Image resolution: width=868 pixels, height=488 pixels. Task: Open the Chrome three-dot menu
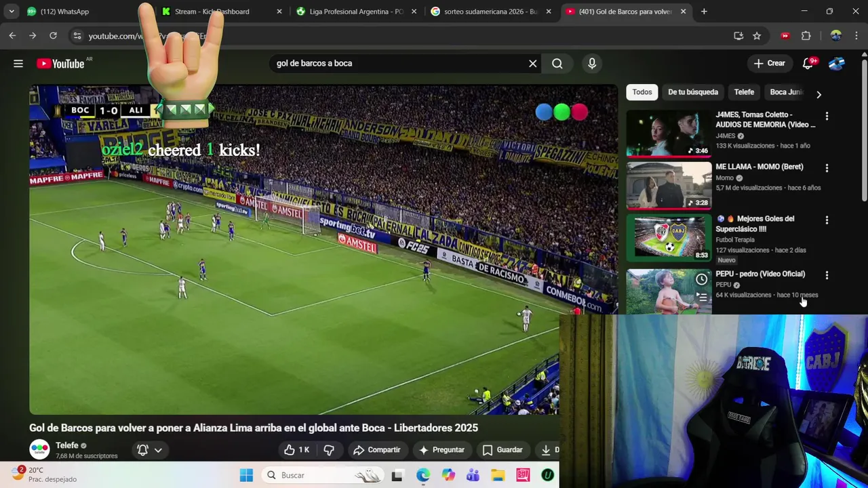pos(857,36)
